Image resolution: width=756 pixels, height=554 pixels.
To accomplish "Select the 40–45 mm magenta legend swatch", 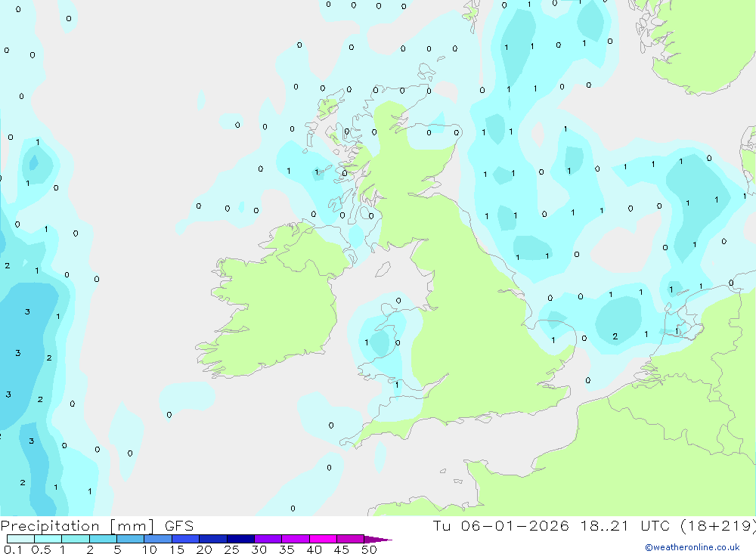I will point(323,539).
